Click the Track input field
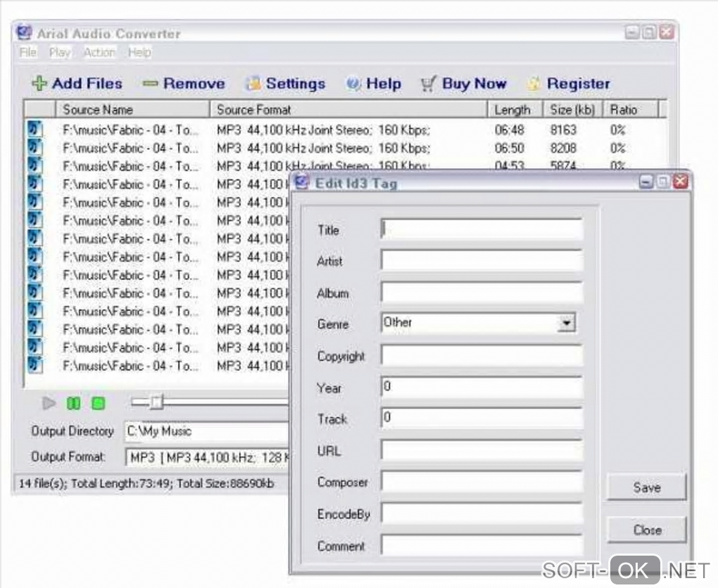The image size is (718, 588). (481, 418)
